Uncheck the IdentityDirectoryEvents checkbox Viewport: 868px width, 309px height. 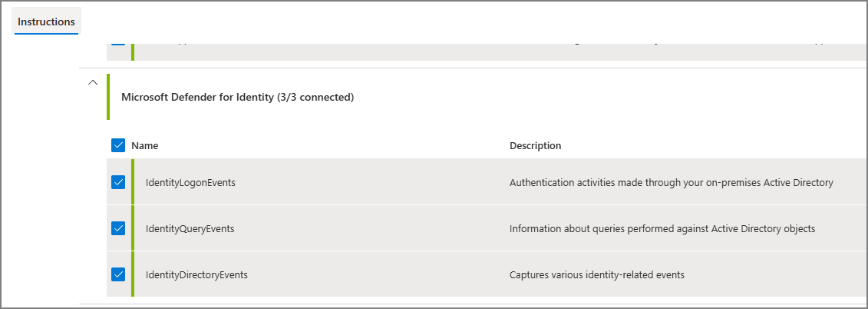tap(118, 274)
